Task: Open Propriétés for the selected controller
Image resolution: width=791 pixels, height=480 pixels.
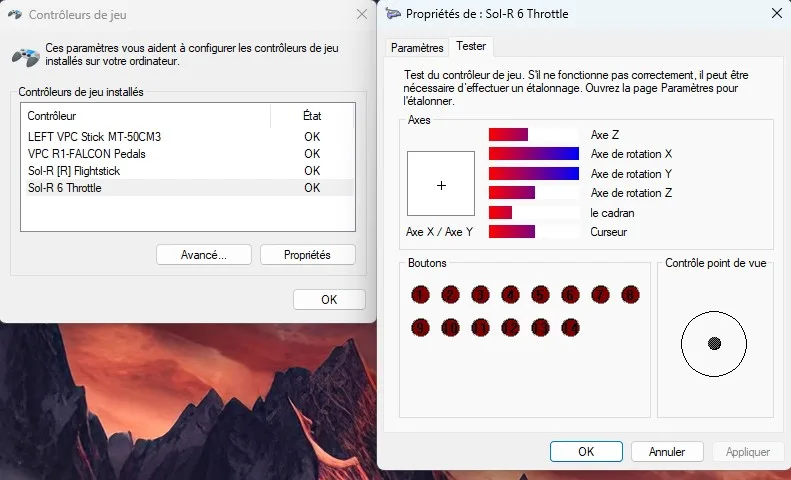Action: click(307, 255)
